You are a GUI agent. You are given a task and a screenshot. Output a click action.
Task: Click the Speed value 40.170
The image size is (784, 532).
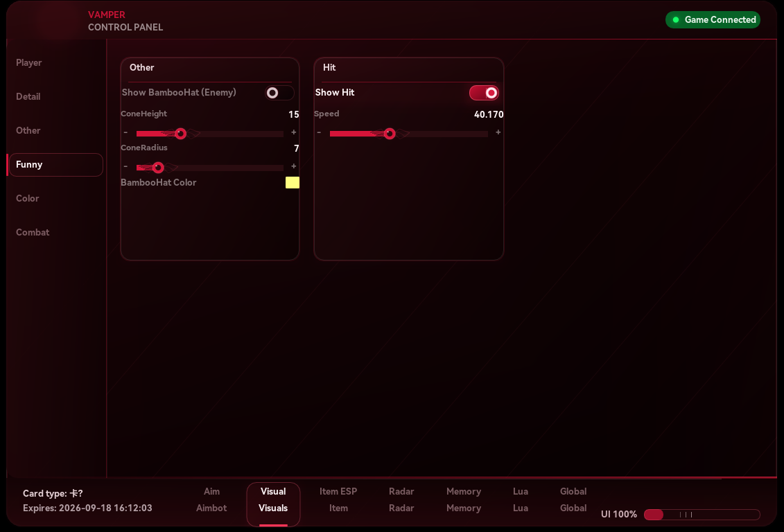(489, 114)
